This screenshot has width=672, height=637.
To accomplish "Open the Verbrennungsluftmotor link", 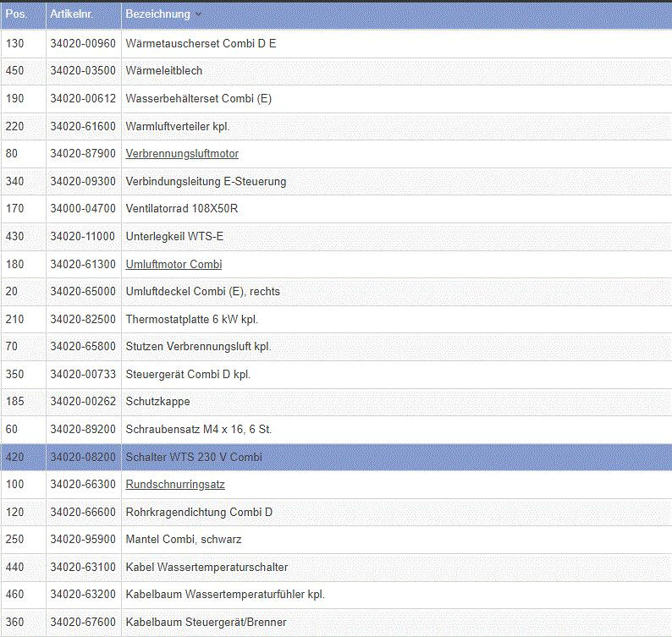I will coord(182,154).
